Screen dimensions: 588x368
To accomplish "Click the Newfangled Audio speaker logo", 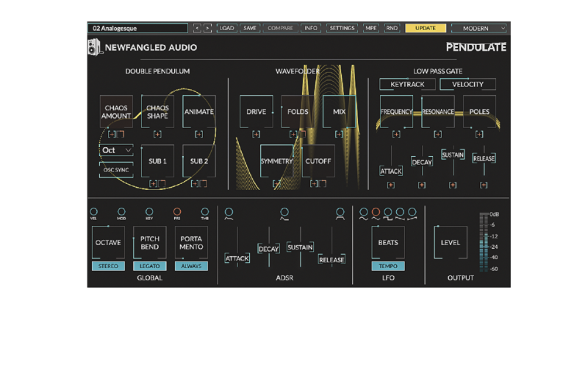I will (x=94, y=47).
